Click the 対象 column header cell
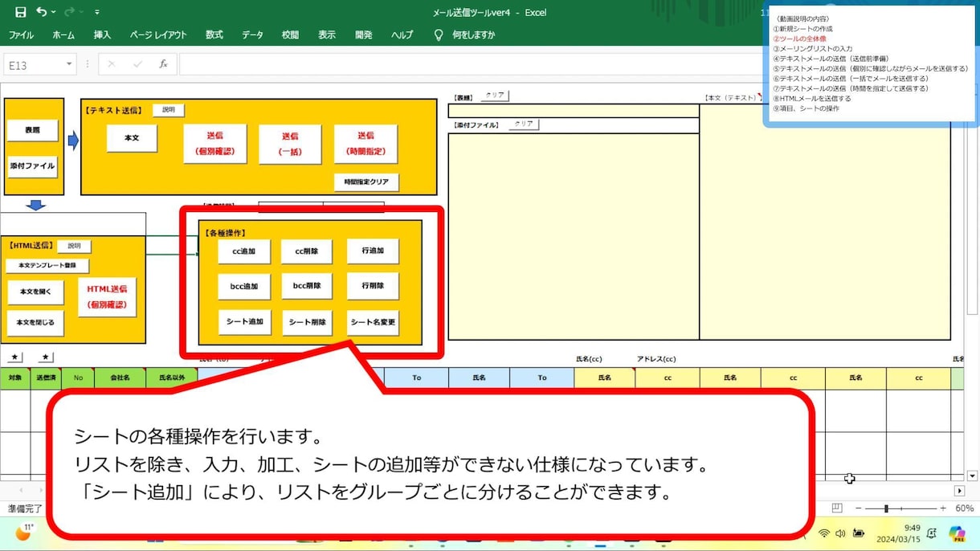This screenshot has width=980, height=551. (x=15, y=378)
